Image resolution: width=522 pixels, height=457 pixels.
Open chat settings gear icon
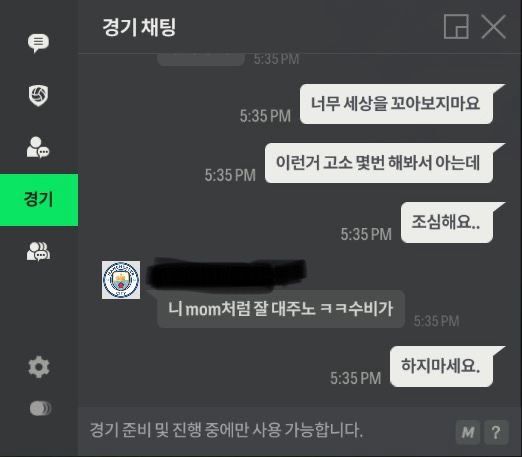(x=39, y=367)
